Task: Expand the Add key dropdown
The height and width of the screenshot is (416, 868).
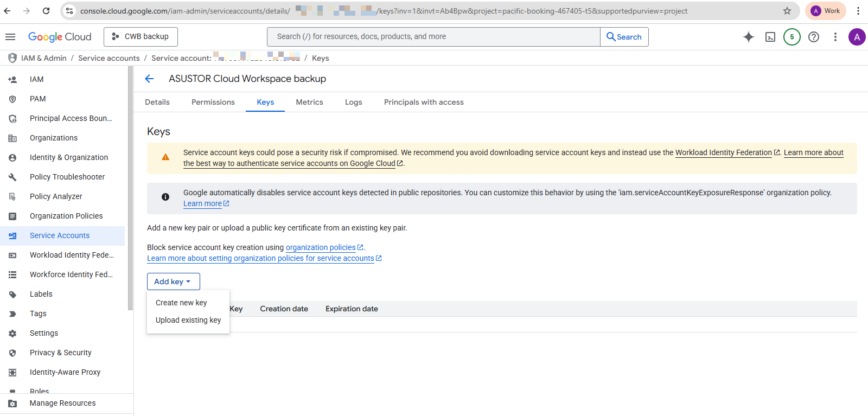Action: [x=174, y=281]
